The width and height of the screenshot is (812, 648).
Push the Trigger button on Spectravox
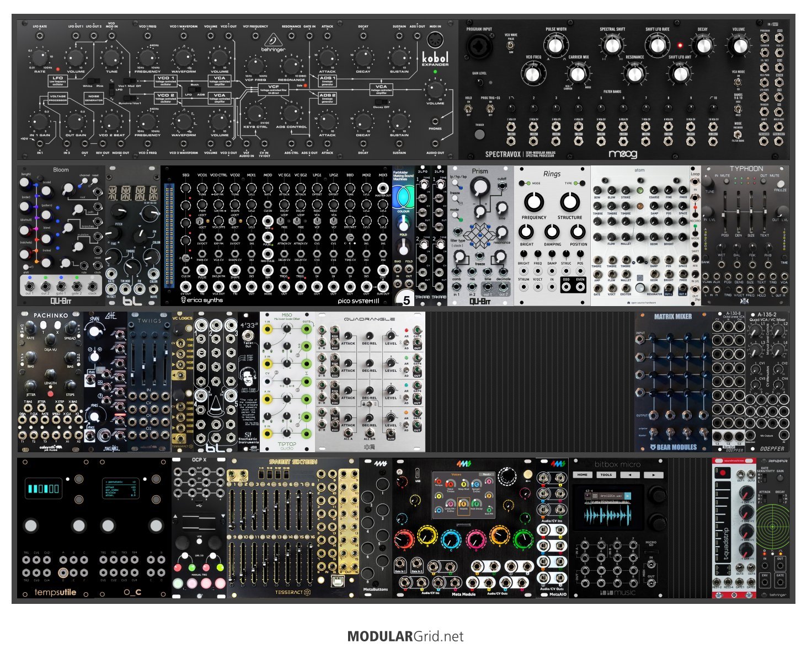[x=479, y=134]
